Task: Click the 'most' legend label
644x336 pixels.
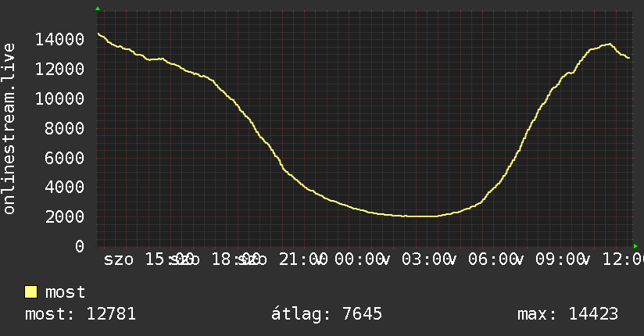Action: (x=65, y=292)
